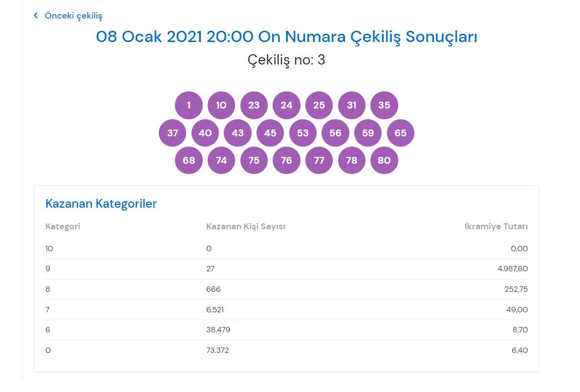This screenshot has height=392, width=580.
Task: Click the İkramiye Tutarı column header
Action: click(496, 227)
